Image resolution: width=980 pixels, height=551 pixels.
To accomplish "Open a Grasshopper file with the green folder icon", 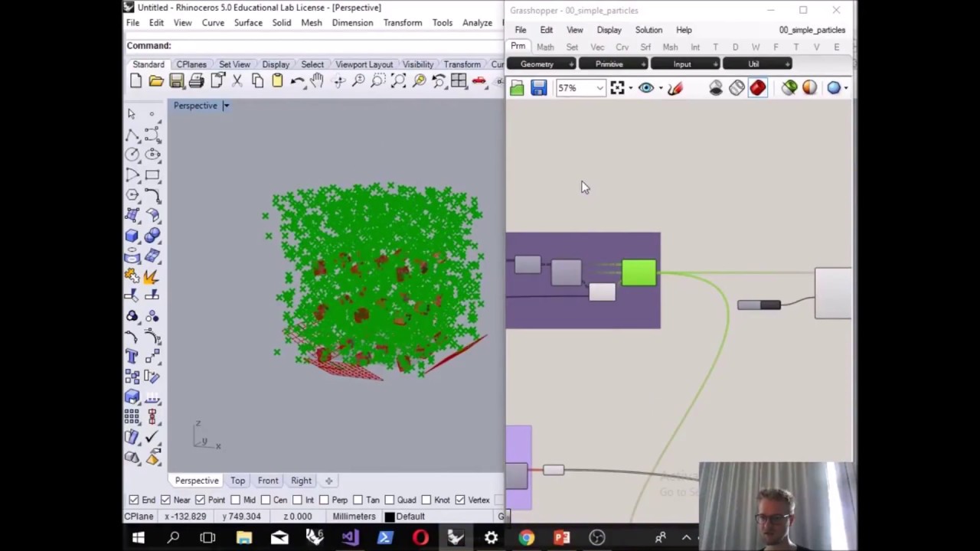I will [x=518, y=88].
